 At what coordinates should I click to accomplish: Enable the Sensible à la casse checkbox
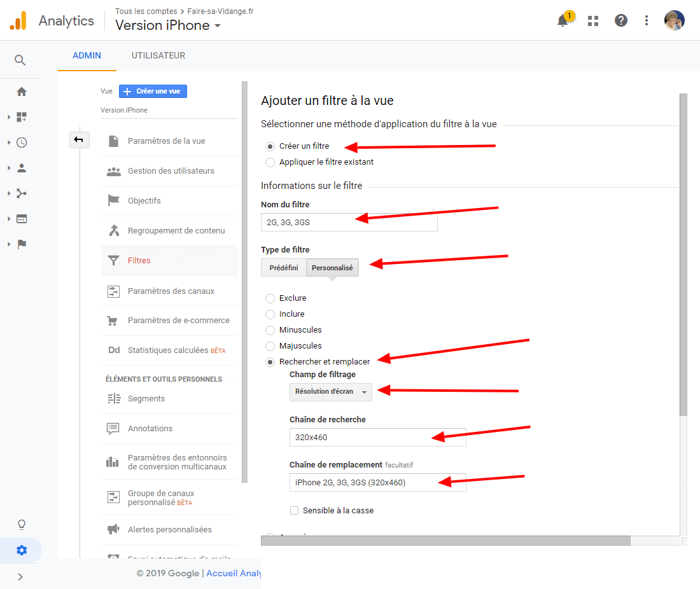[x=294, y=511]
